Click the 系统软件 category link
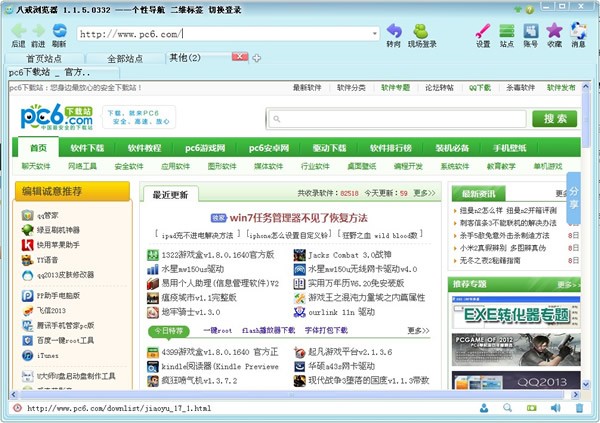 tap(455, 166)
